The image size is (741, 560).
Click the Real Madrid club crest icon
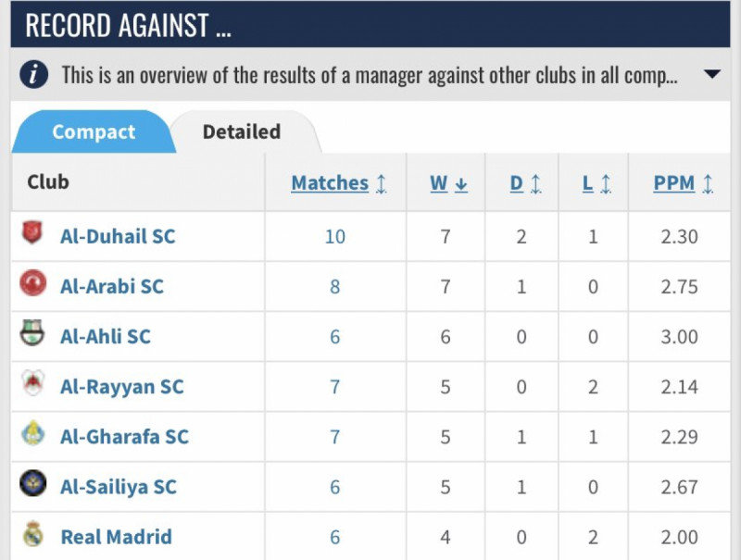pos(32,535)
